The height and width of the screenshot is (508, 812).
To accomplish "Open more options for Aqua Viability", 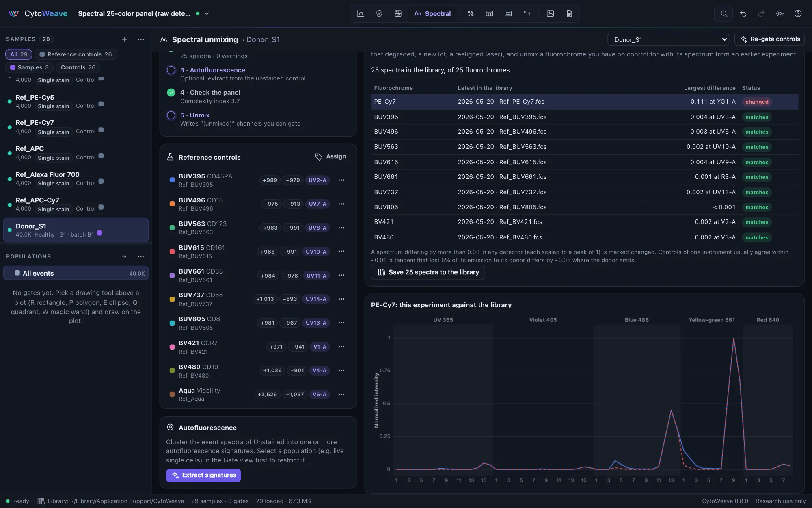I will point(341,395).
